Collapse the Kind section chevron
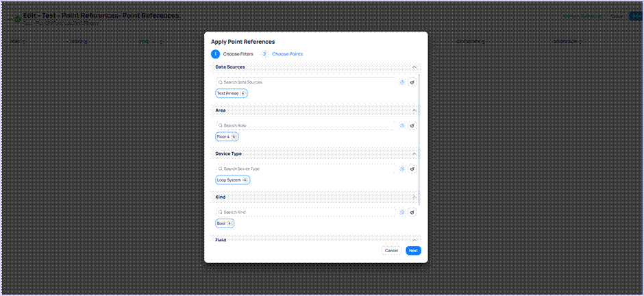644x296 pixels. pyautogui.click(x=414, y=197)
